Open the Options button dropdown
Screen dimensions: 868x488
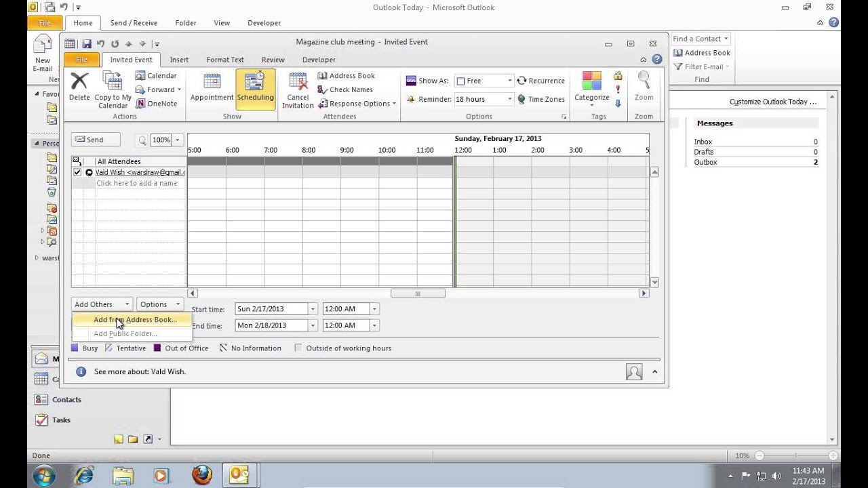[160, 304]
